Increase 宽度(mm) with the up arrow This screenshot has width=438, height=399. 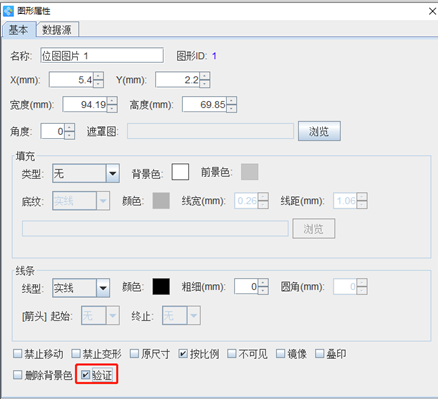pyautogui.click(x=112, y=101)
